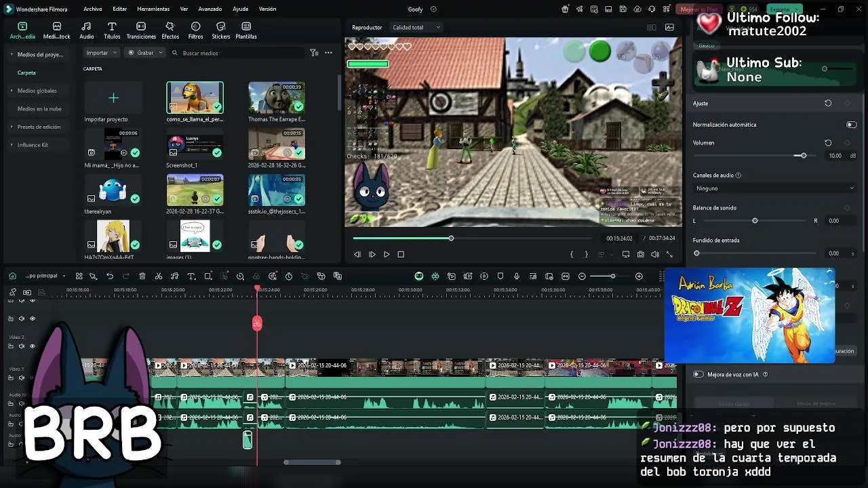Open the Stickers tab icon
Screen dimensions: 868x488
(x=220, y=26)
